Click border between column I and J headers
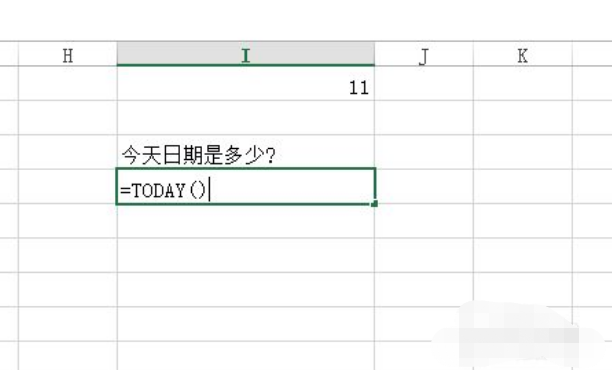 pos(375,54)
